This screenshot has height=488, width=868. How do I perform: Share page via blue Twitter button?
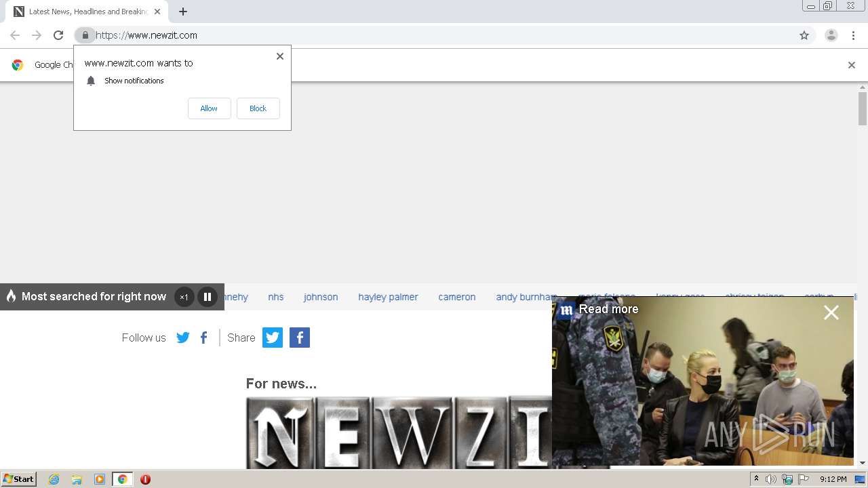pyautogui.click(x=273, y=338)
